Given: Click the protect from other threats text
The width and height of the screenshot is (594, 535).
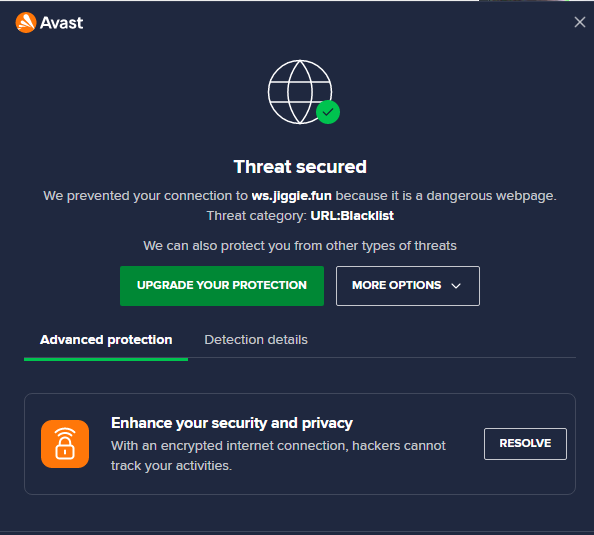Looking at the screenshot, I should click(300, 246).
